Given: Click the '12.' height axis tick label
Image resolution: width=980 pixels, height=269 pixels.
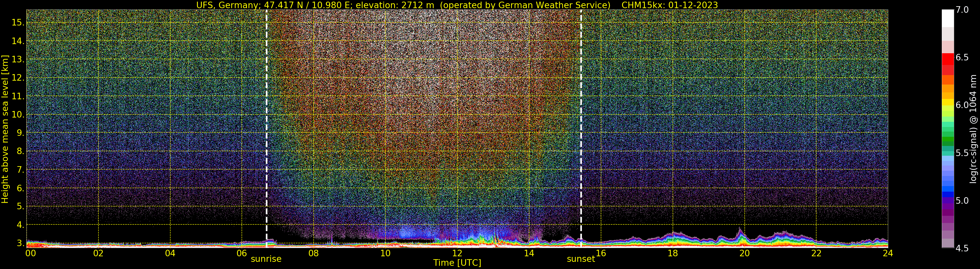Looking at the screenshot, I should click(x=18, y=78).
